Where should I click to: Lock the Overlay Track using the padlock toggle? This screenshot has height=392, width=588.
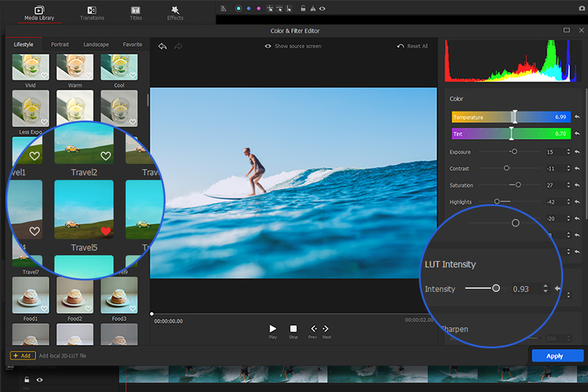coord(27,380)
